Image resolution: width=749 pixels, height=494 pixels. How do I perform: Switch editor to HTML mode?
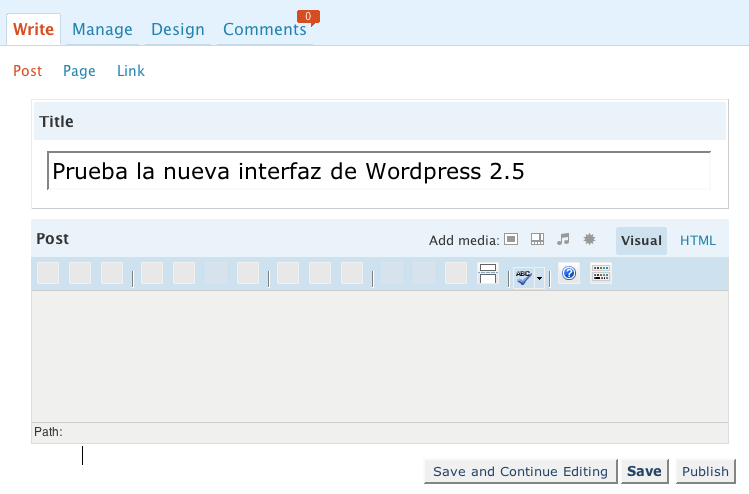pyautogui.click(x=698, y=240)
